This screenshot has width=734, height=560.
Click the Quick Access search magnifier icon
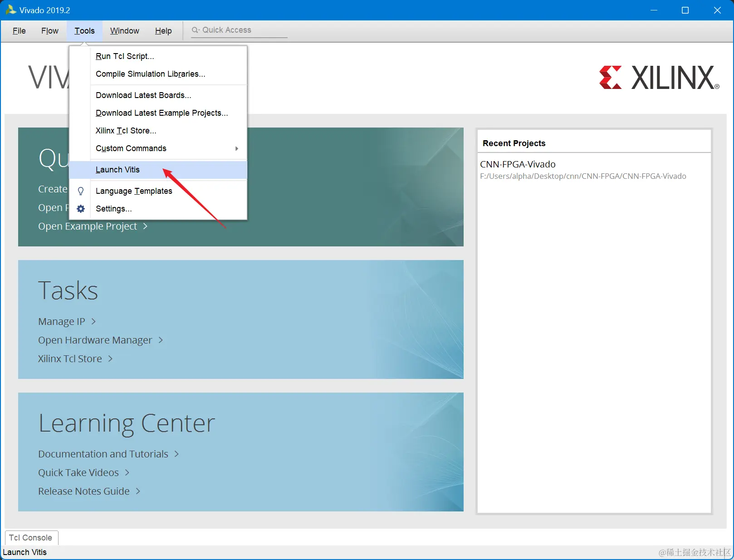(x=196, y=30)
